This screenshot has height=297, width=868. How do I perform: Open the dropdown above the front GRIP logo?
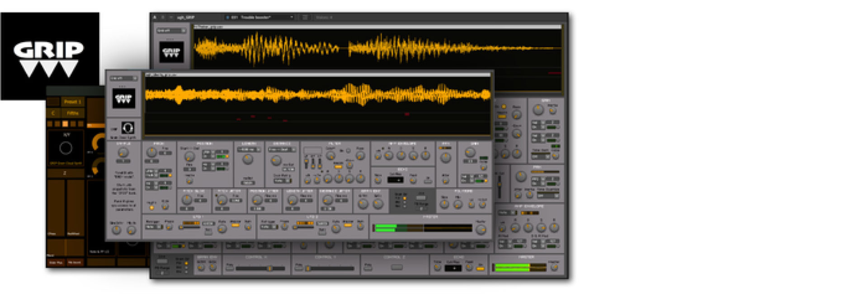tap(123, 78)
